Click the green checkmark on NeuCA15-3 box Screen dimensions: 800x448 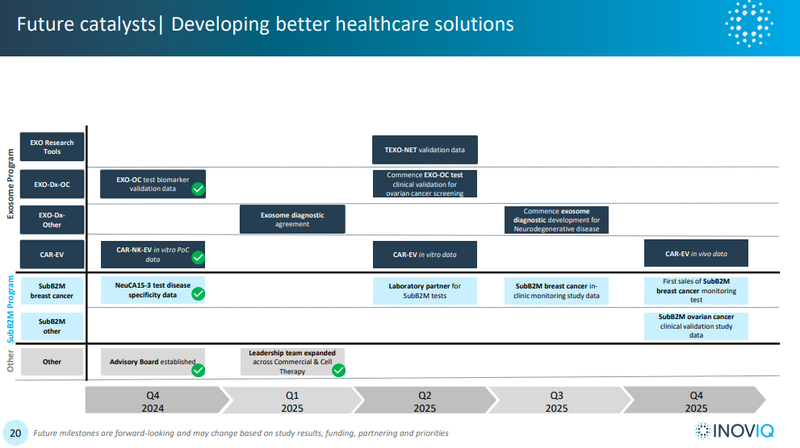[198, 294]
